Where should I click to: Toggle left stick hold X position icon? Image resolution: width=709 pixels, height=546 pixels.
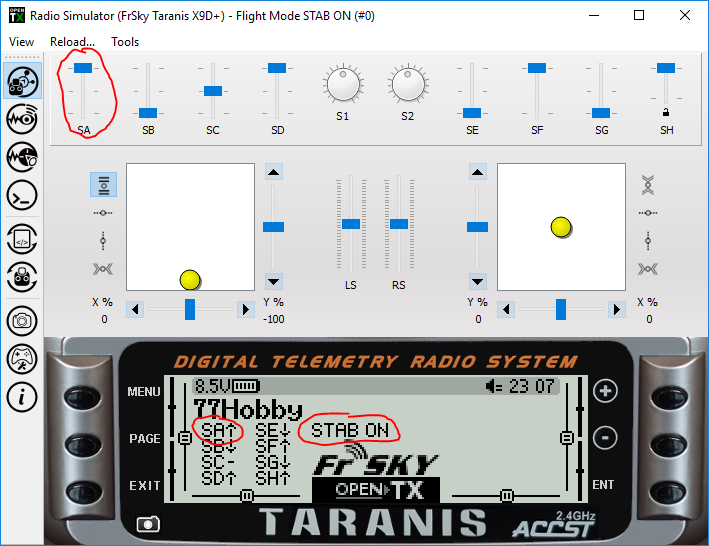coord(103,212)
